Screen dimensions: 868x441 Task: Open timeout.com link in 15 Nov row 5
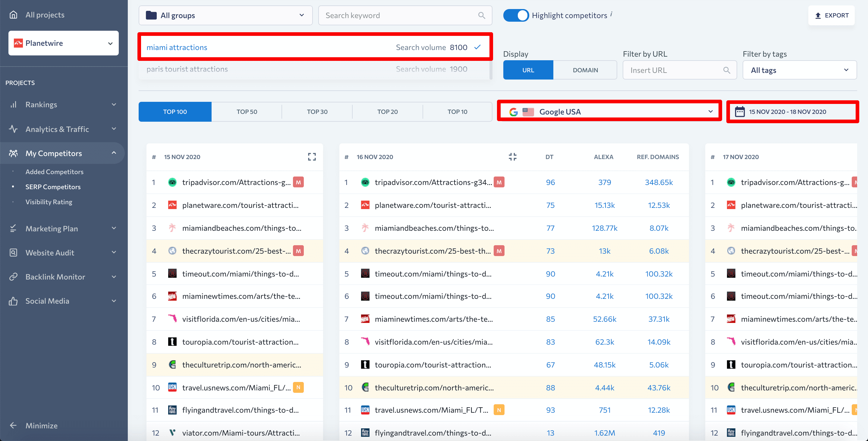pos(240,274)
